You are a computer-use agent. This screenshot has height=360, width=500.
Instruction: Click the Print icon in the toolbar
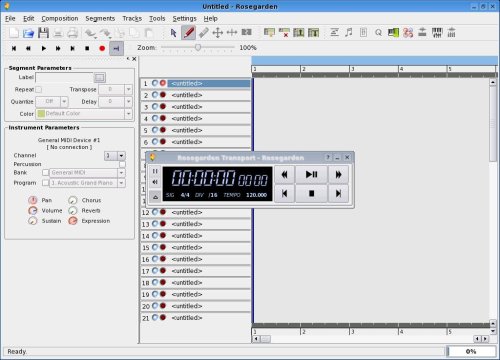tap(72, 33)
